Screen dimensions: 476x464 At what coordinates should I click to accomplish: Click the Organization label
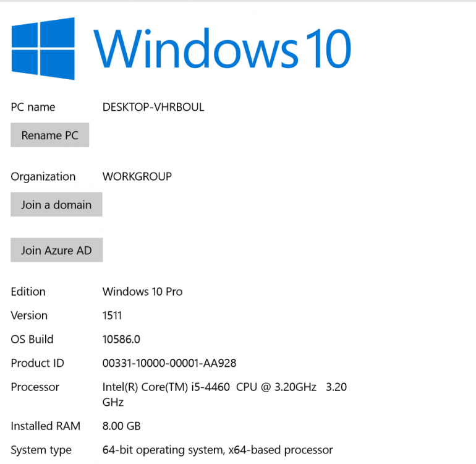click(43, 177)
